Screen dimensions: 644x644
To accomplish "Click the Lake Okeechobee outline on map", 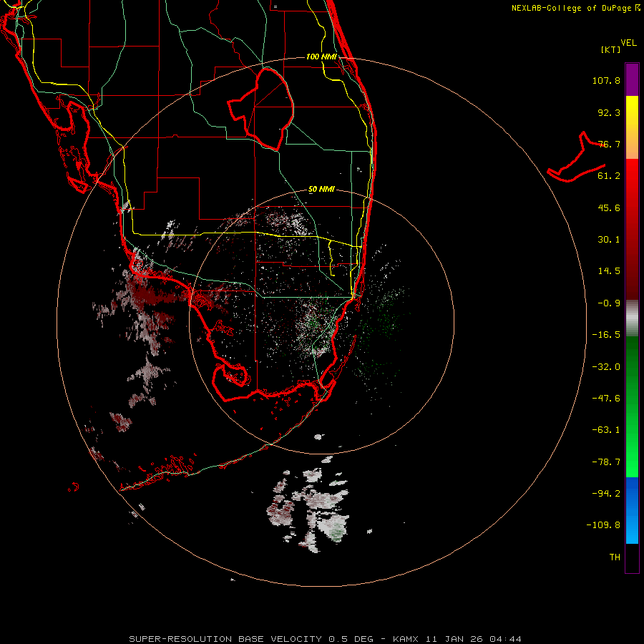I will pos(260,109).
